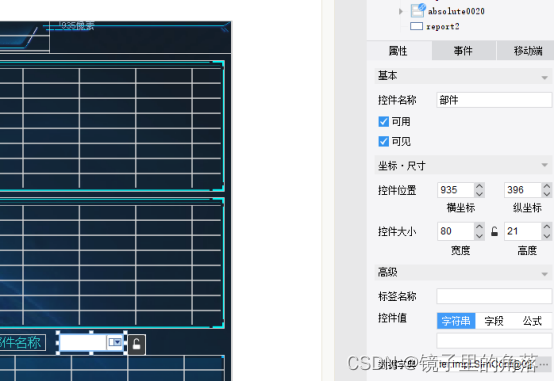Click the 控件值 text input box
This screenshot has width=554, height=382.
494,341
